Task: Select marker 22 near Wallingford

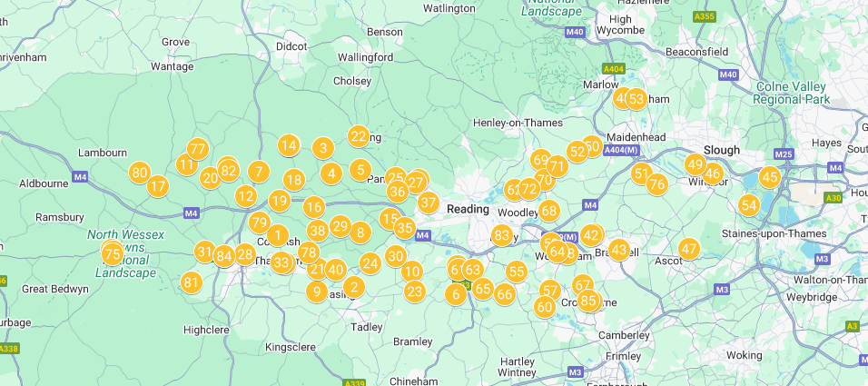Action: [359, 136]
